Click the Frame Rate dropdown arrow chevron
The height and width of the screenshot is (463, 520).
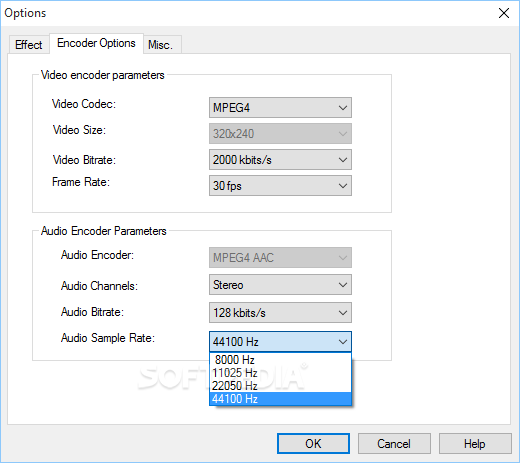click(343, 186)
